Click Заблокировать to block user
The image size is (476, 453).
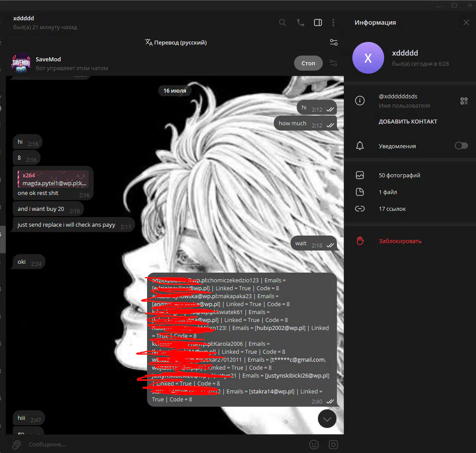(400, 241)
